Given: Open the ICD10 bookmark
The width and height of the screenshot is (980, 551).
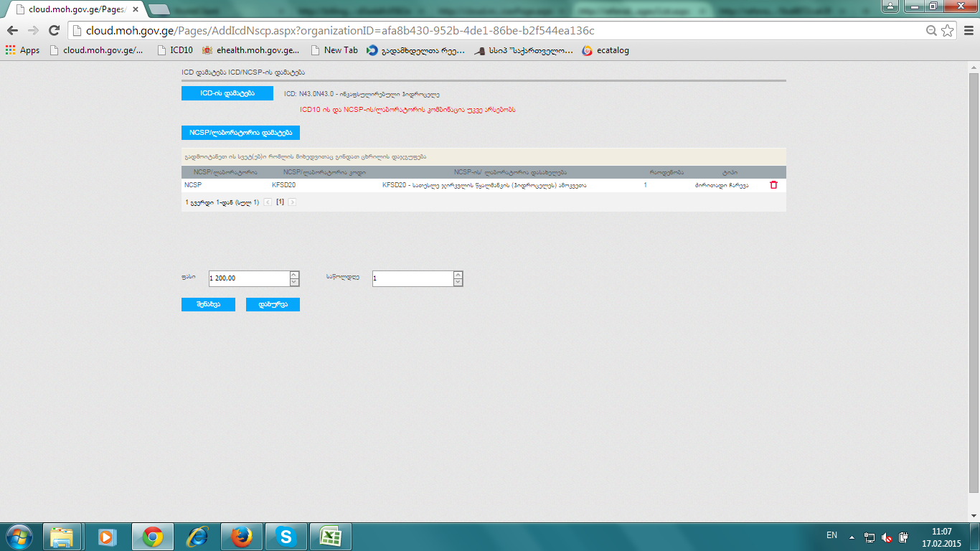Looking at the screenshot, I should click(175, 50).
